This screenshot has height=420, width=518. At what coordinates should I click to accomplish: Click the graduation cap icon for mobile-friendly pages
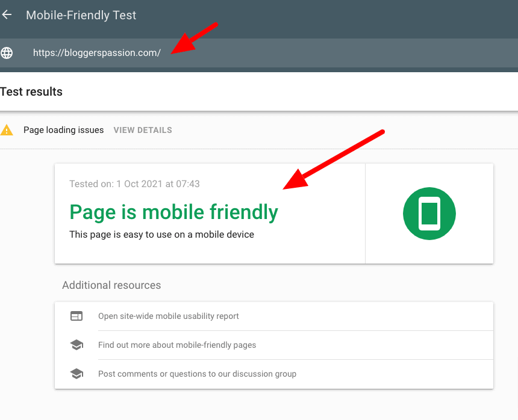coord(76,345)
